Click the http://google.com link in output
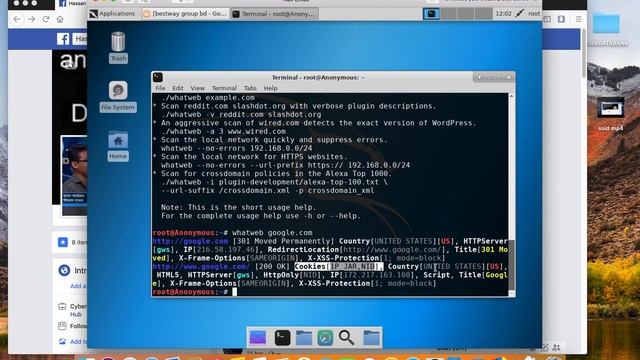 190,241
